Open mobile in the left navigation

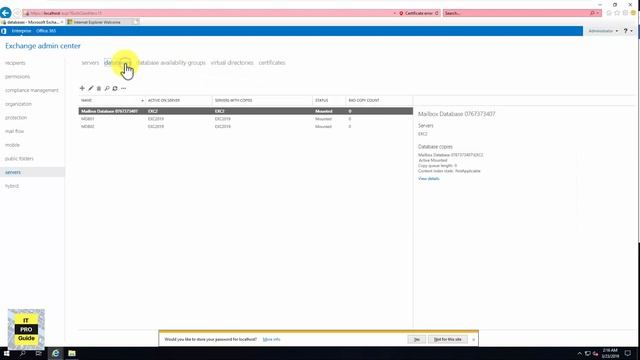[x=12, y=145]
